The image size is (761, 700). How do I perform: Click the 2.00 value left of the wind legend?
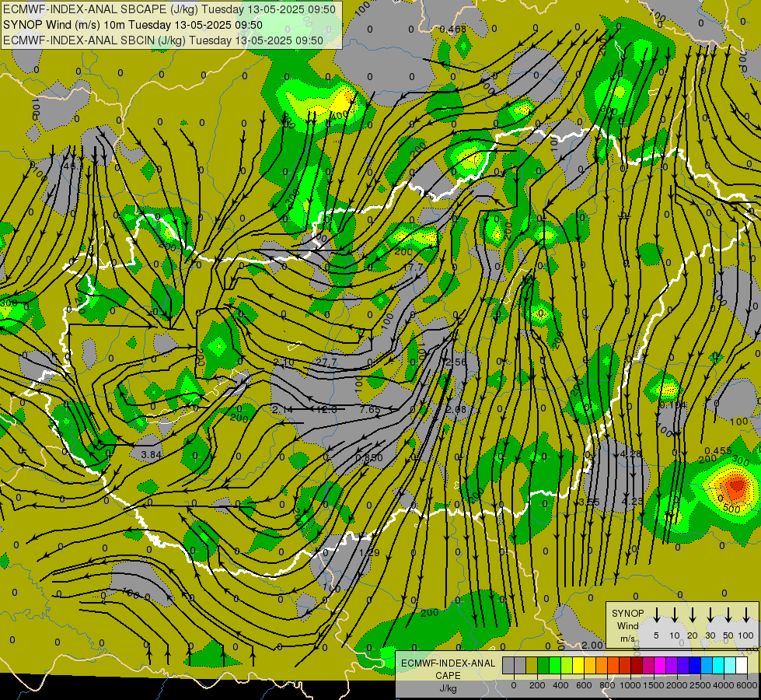pos(592,645)
